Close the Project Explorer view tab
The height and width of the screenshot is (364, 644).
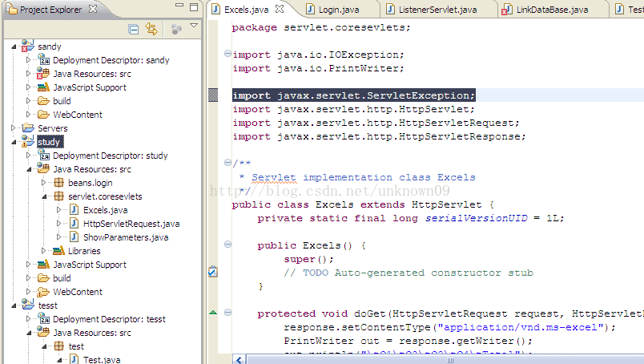[93, 9]
